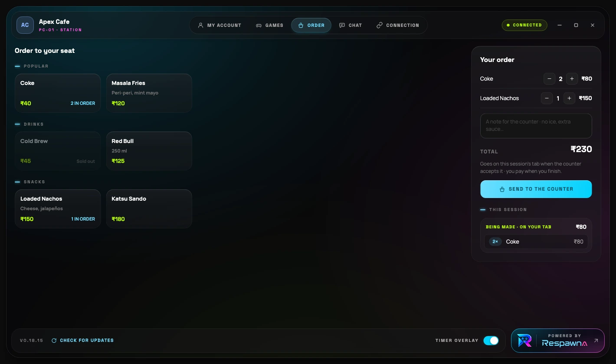Send the order to the counter

click(x=536, y=189)
